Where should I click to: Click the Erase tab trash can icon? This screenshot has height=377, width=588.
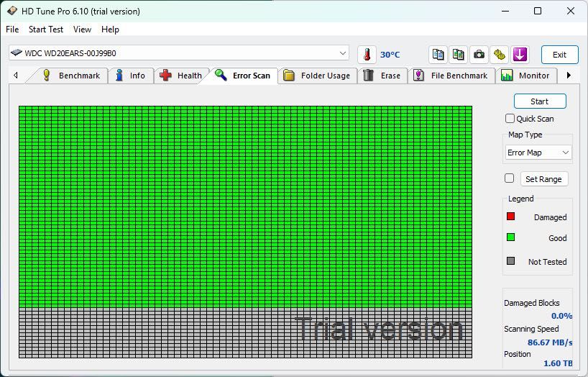click(x=369, y=75)
